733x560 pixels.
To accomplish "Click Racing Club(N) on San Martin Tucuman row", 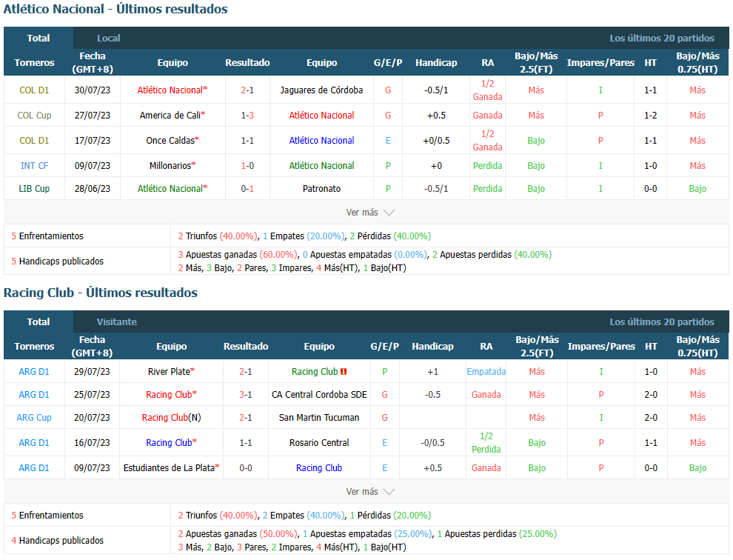I will 172,418.
